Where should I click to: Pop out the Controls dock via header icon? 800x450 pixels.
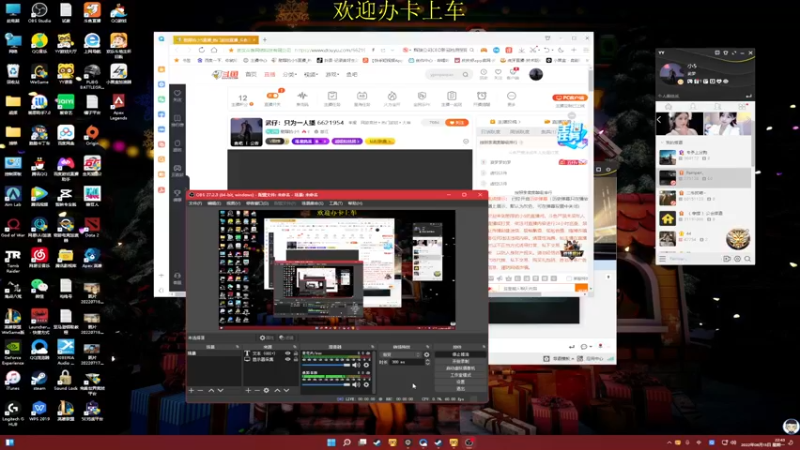(x=484, y=346)
